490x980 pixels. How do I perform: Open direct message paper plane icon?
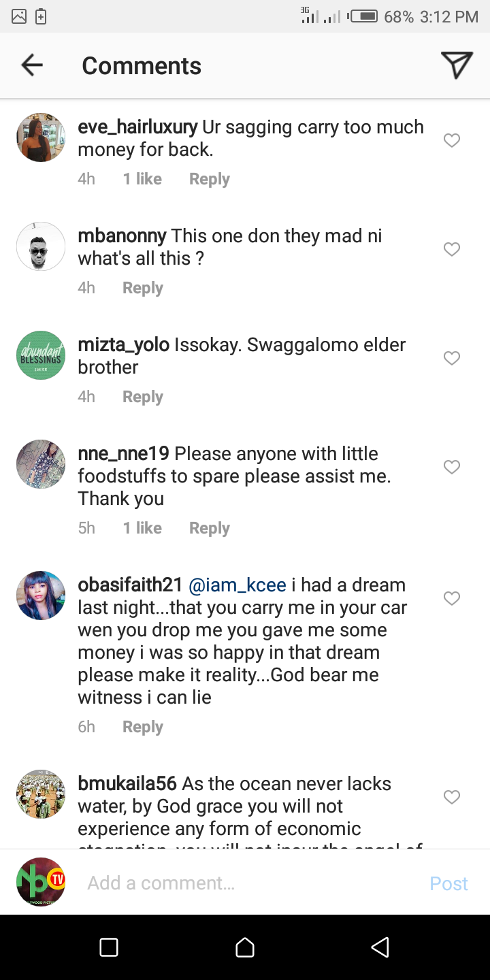click(456, 65)
